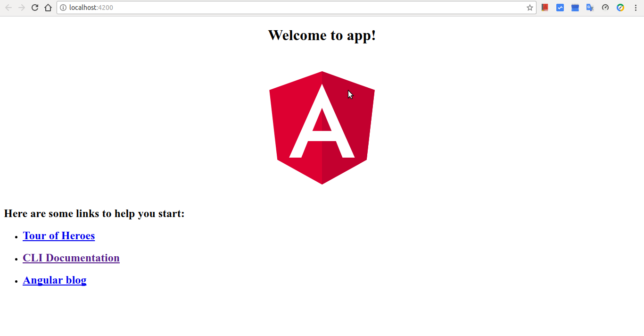Open the Chrome three-dot menu
The width and height of the screenshot is (644, 336).
(x=636, y=8)
